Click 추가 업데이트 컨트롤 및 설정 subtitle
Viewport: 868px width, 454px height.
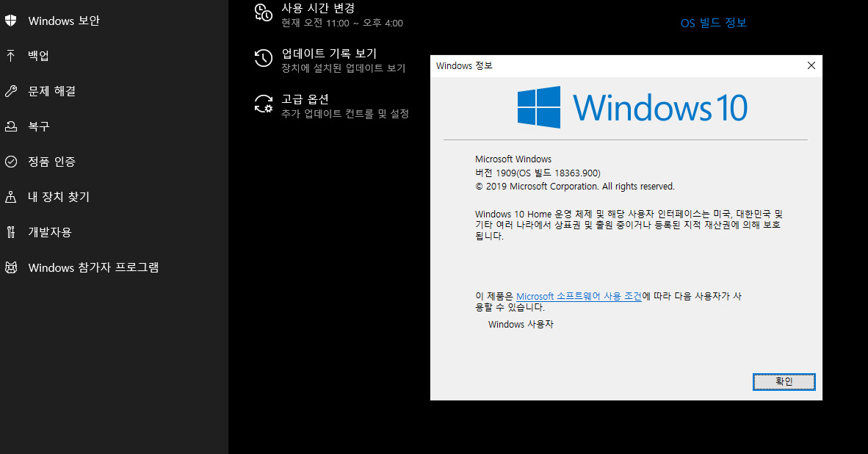(345, 113)
